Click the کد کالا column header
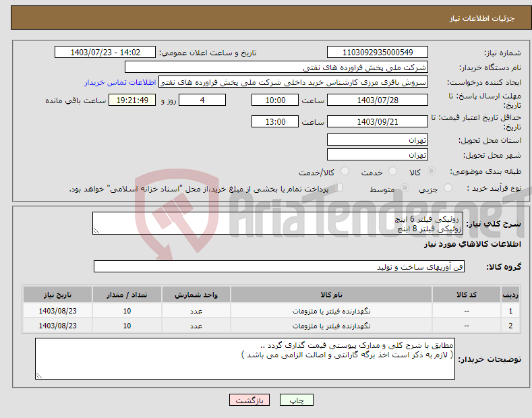 coord(467,295)
